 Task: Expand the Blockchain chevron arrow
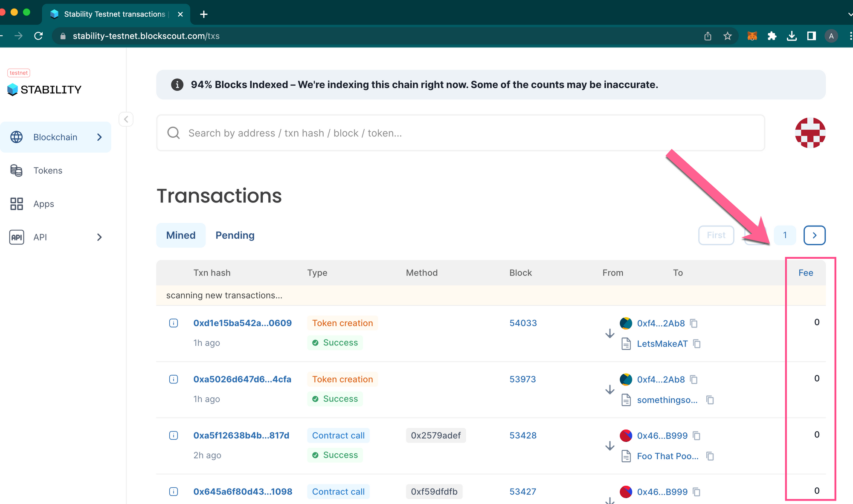point(99,137)
